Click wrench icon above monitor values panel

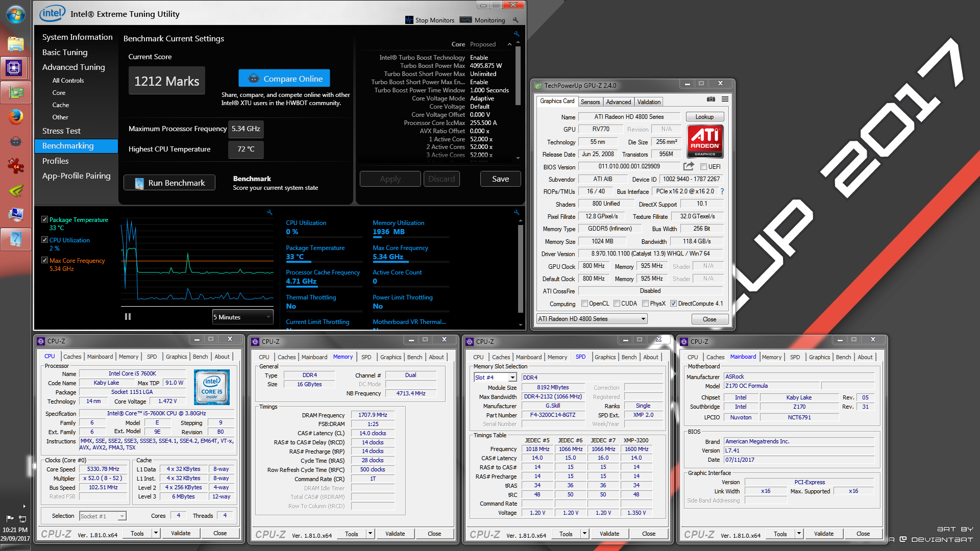pos(517,212)
